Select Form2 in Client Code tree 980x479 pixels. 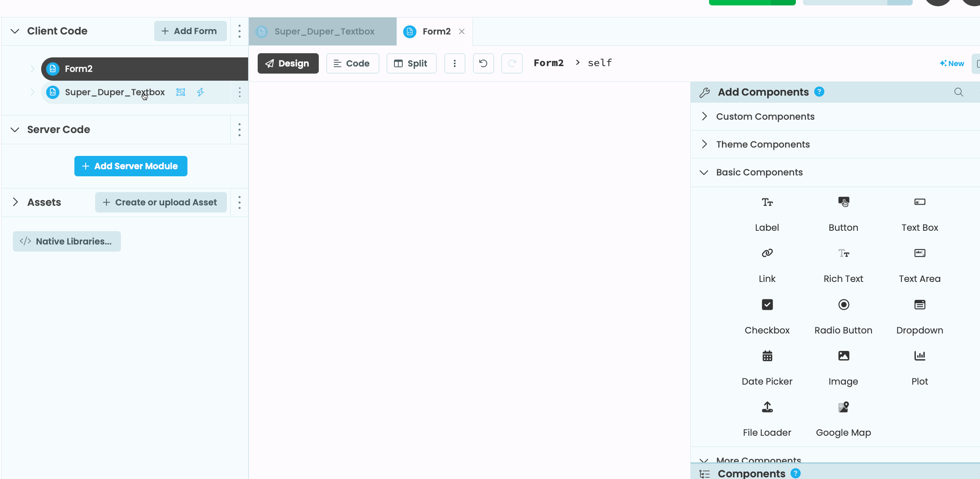[145, 69]
